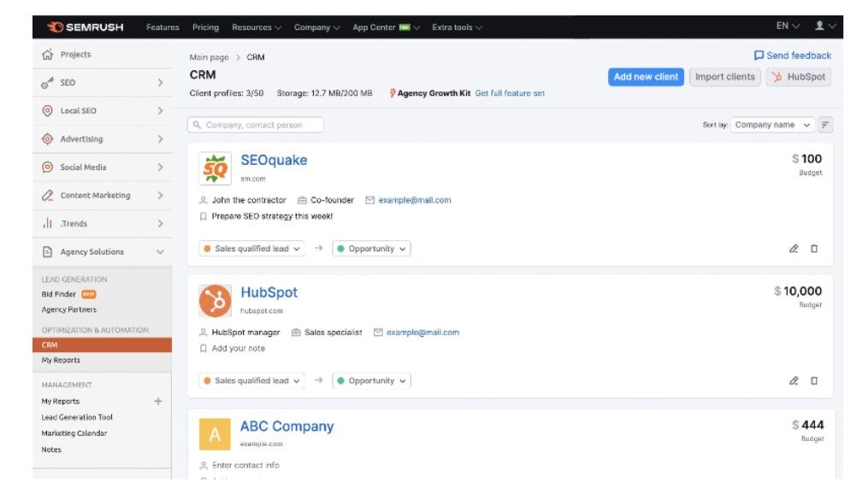The image size is (868, 482).
Task: Click the trash icon on HubSpot card
Action: 814,381
